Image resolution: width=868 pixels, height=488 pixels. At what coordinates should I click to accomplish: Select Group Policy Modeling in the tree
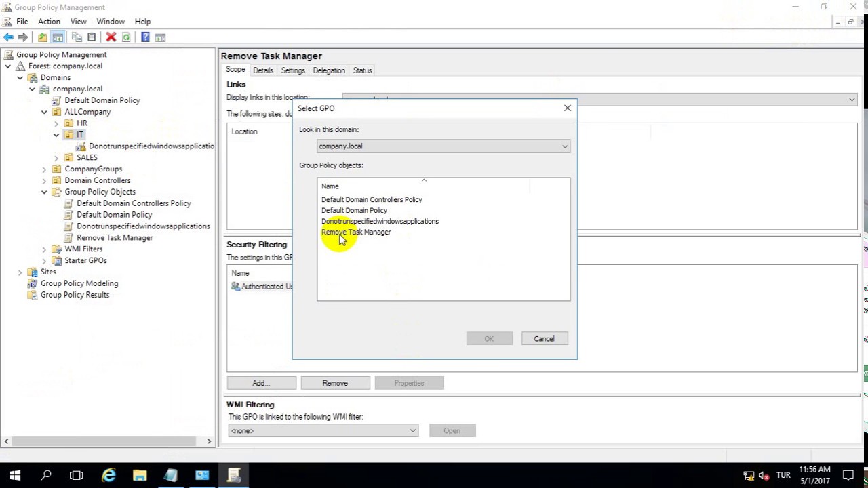79,283
